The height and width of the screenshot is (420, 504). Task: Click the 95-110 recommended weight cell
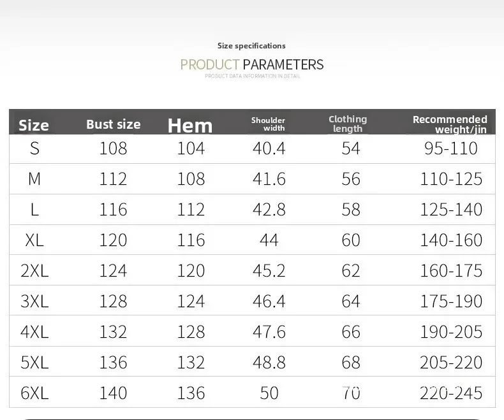(x=451, y=148)
